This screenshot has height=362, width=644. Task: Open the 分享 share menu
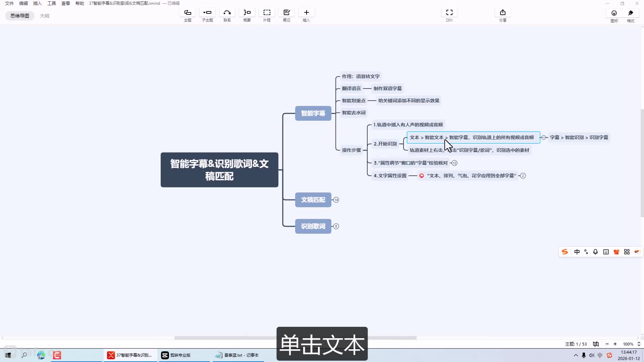tap(502, 13)
